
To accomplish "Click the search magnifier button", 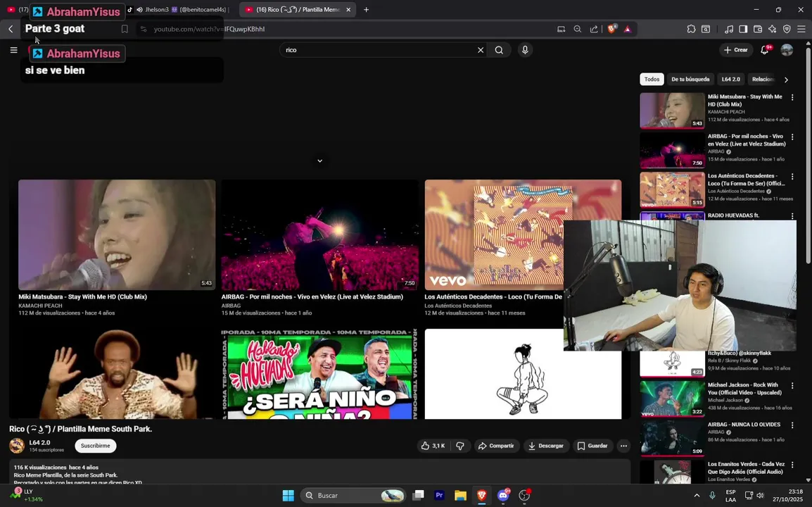I will coord(499,50).
